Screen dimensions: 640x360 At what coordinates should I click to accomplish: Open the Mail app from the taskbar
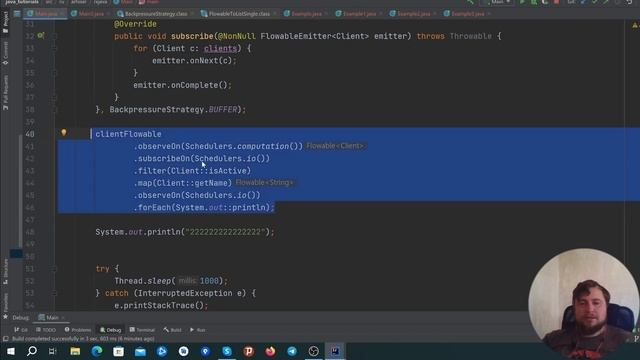point(140,351)
